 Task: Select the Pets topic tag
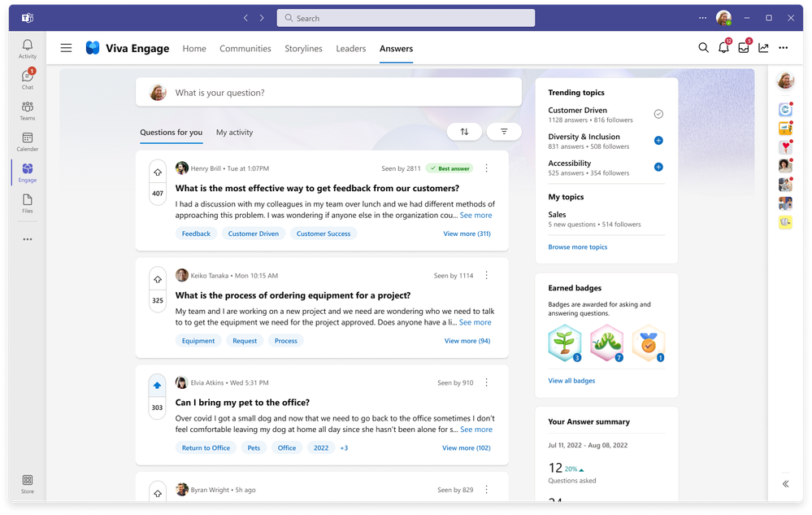pyautogui.click(x=254, y=448)
